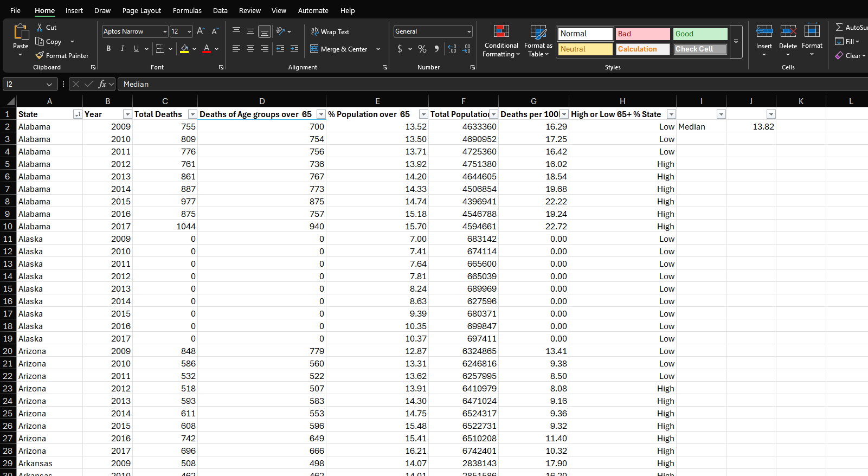Apply red font color with the A icon
Viewport: 868px width, 476px height.
point(207,49)
